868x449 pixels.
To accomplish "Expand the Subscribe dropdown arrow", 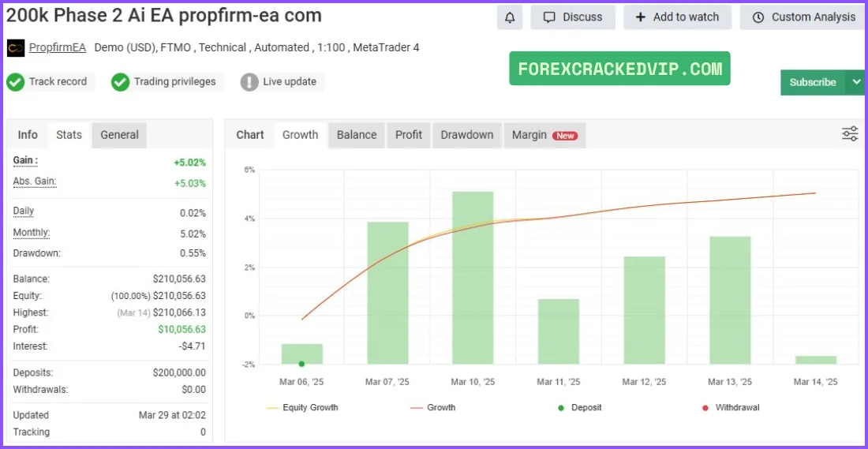I will click(855, 82).
